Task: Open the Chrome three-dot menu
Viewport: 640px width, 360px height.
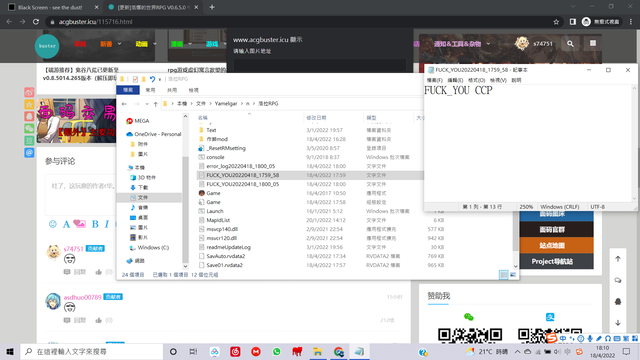Action: tap(631, 22)
